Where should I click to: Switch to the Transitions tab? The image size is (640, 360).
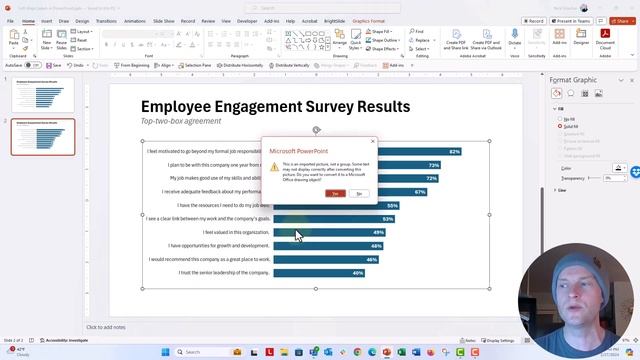pos(106,21)
